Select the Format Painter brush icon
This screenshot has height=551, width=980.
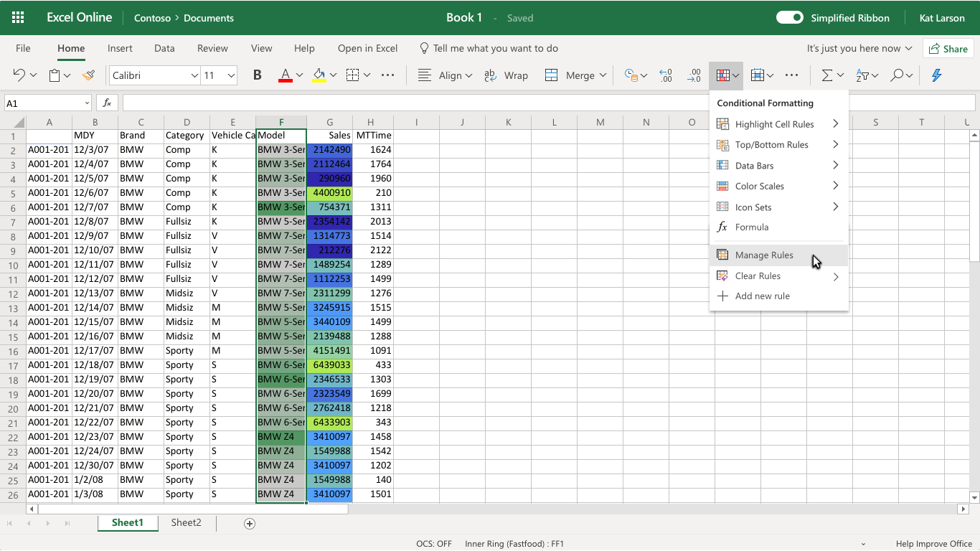point(89,75)
